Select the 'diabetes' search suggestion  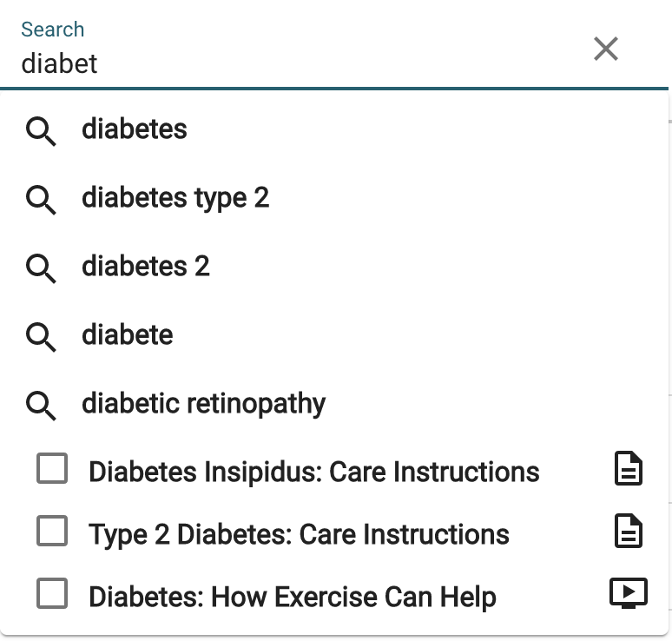[334, 129]
